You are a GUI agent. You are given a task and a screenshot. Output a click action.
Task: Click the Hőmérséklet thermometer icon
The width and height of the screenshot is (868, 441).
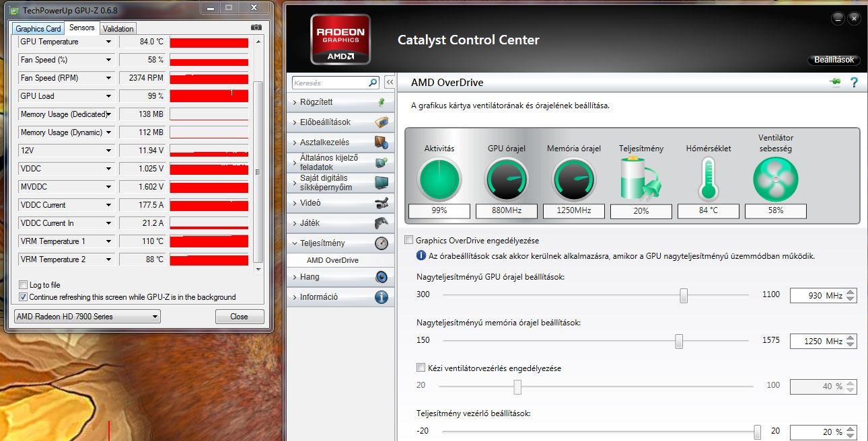coord(708,179)
